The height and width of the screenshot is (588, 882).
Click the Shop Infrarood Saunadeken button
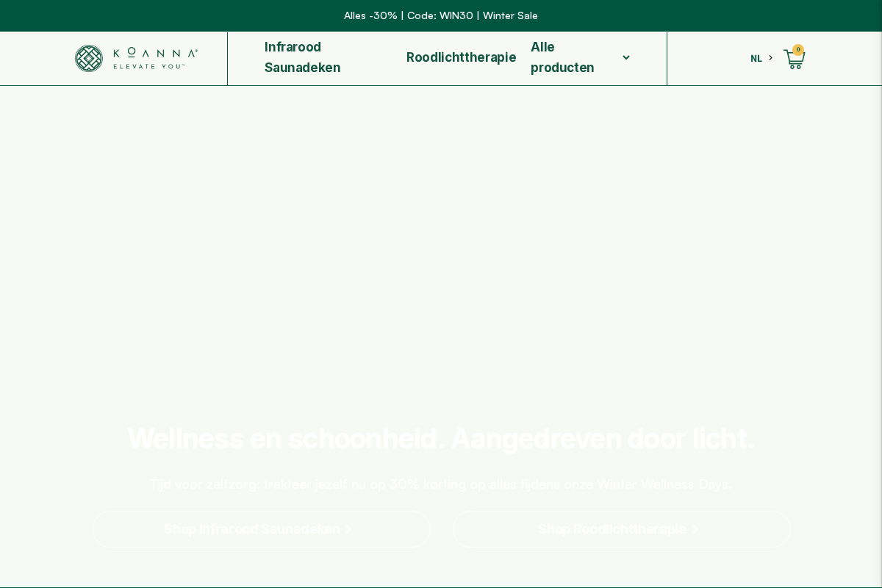click(261, 529)
